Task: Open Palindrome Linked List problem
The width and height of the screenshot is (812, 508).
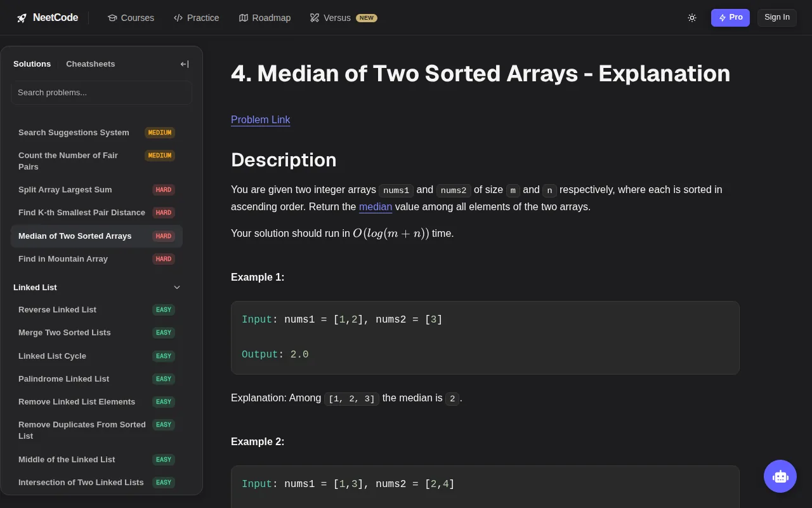Action: pos(96,379)
